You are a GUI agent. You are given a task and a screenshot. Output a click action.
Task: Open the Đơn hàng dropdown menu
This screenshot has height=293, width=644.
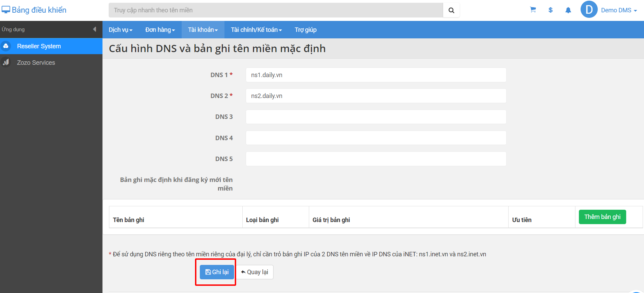(160, 30)
